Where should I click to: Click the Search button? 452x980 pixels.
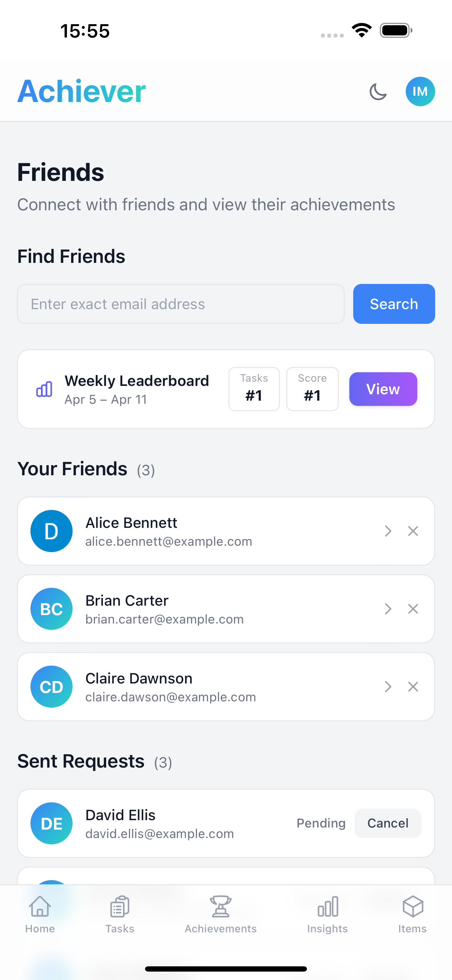point(394,304)
